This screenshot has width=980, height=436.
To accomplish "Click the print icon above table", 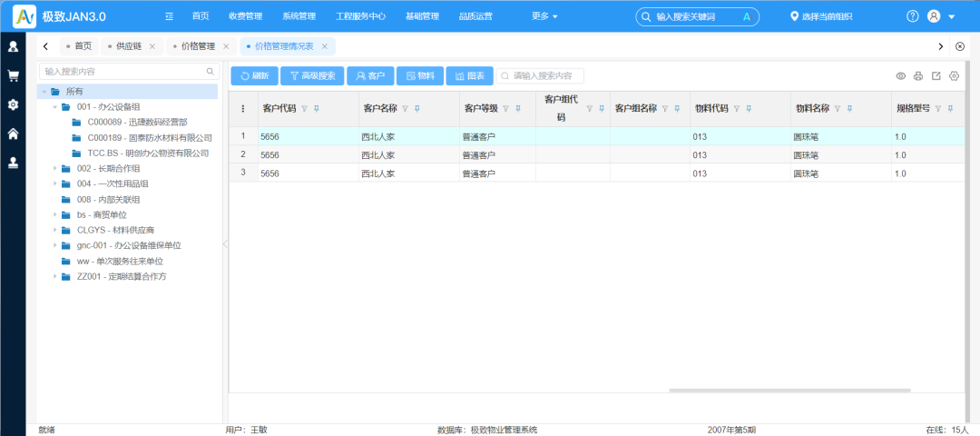I will 918,76.
